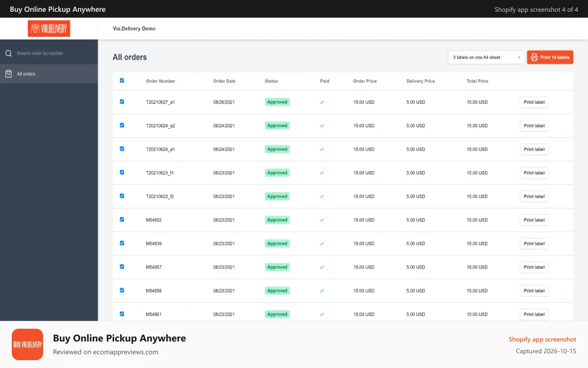
Task: Click the Paid column header
Action: (324, 81)
